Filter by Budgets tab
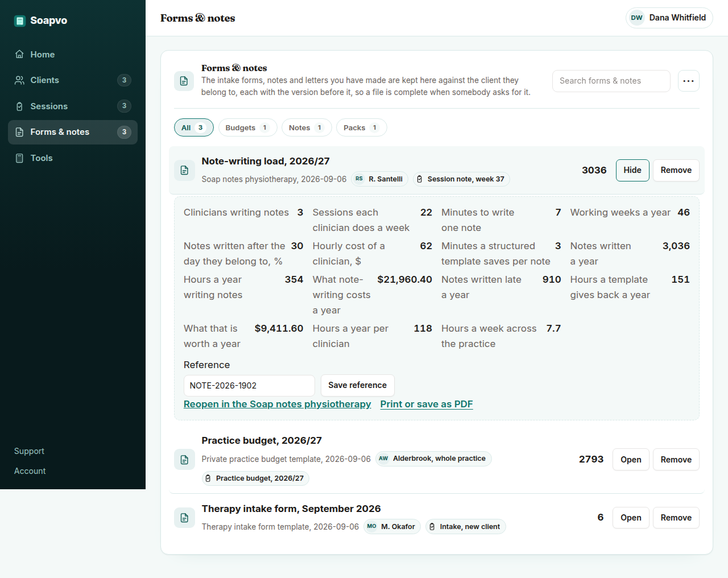 pyautogui.click(x=248, y=127)
